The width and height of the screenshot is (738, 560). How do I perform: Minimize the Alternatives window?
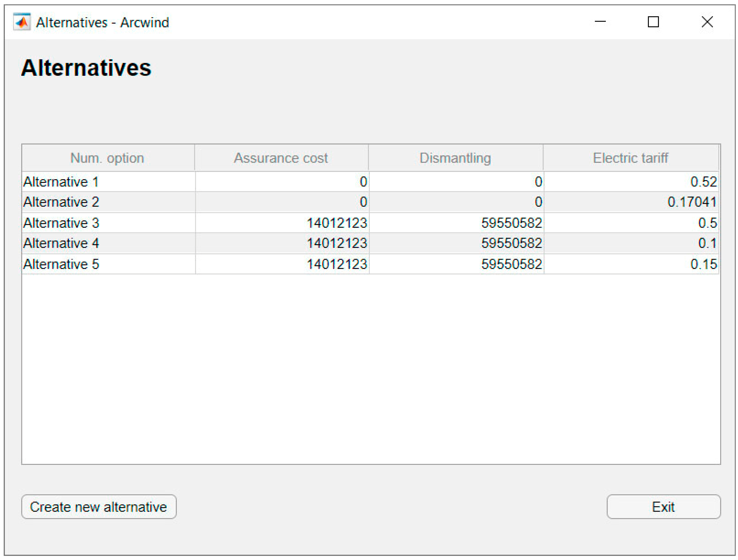(x=600, y=22)
